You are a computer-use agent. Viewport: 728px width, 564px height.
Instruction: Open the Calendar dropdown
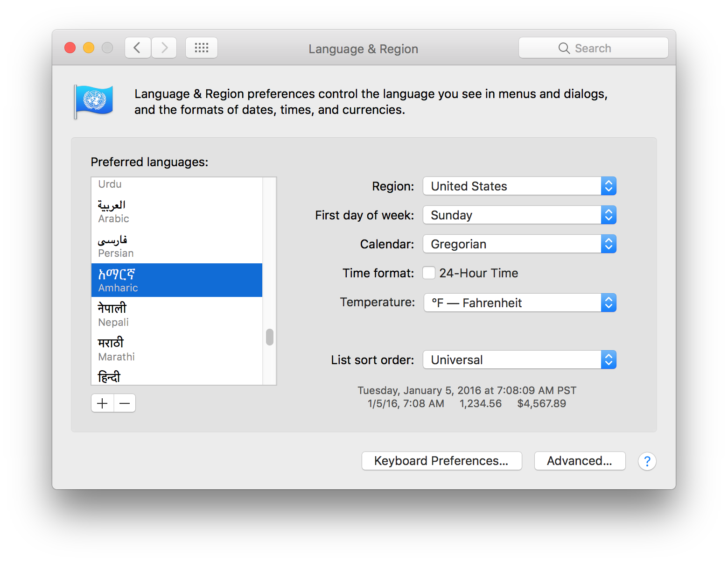(x=519, y=244)
